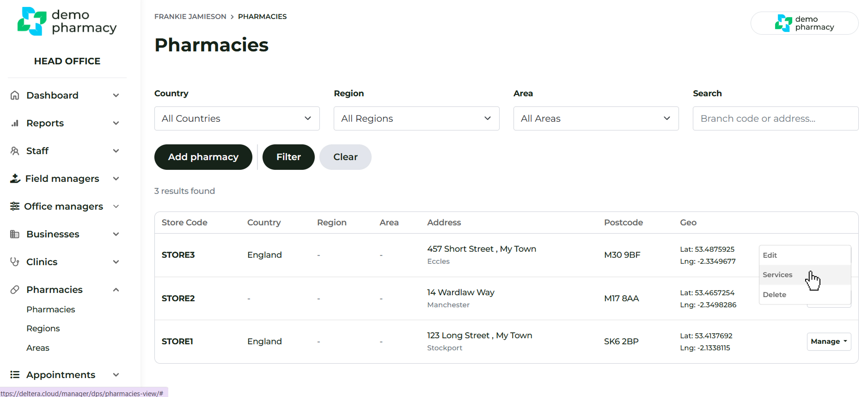Image resolution: width=868 pixels, height=397 pixels.
Task: Click the Staff people icon
Action: 15,151
